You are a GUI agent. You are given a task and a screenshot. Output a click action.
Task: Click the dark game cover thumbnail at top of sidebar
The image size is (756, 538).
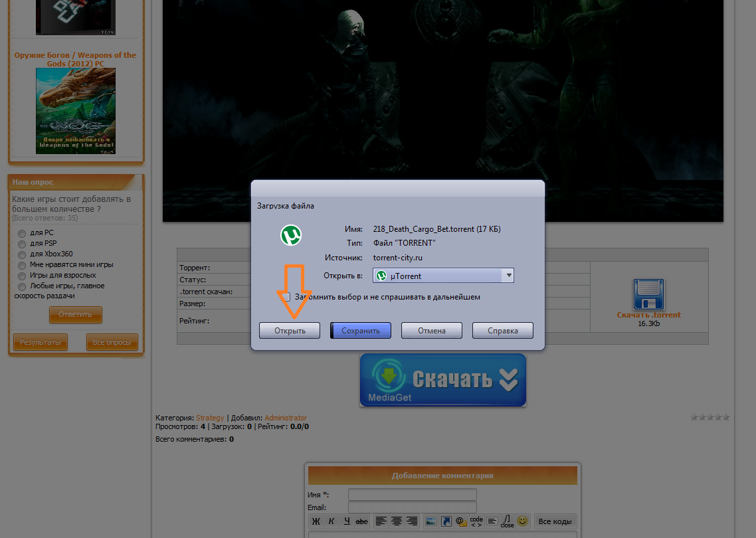[76, 17]
